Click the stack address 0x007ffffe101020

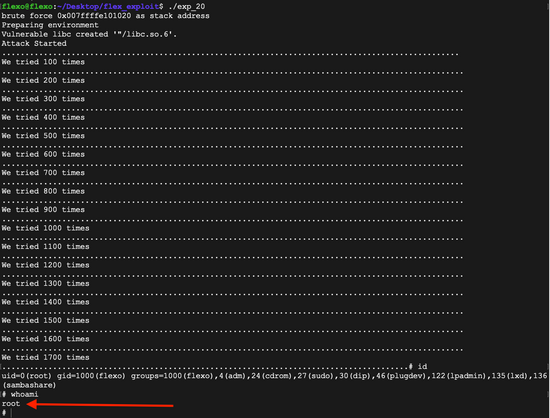(94, 16)
